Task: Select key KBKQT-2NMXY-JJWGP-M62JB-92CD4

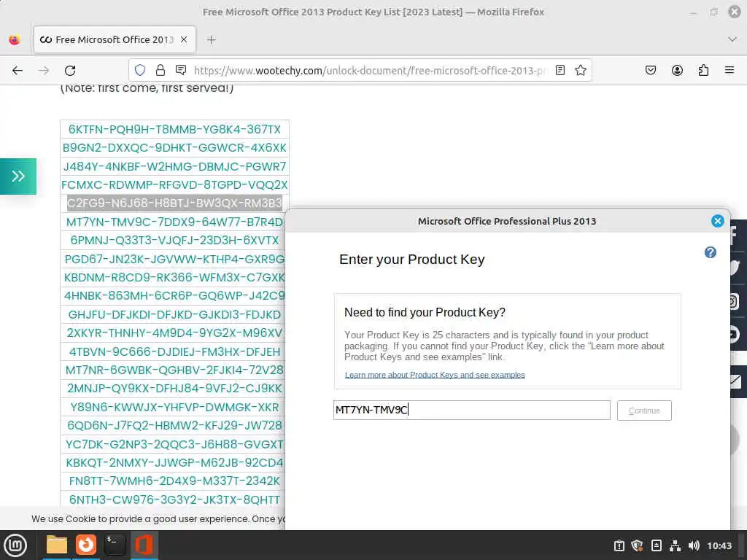Action: tap(174, 463)
